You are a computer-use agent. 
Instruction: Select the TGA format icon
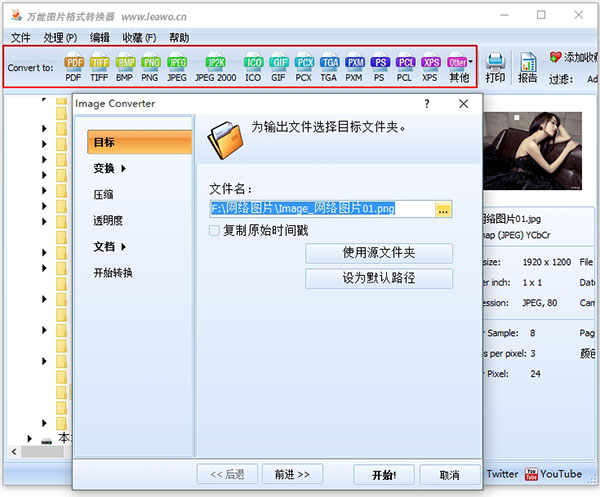click(329, 67)
